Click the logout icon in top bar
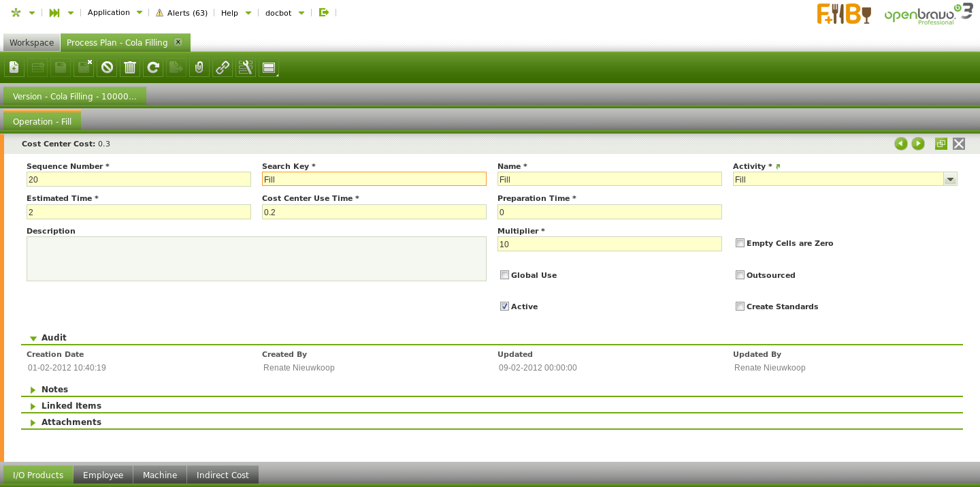This screenshot has width=980, height=487. 324,12
